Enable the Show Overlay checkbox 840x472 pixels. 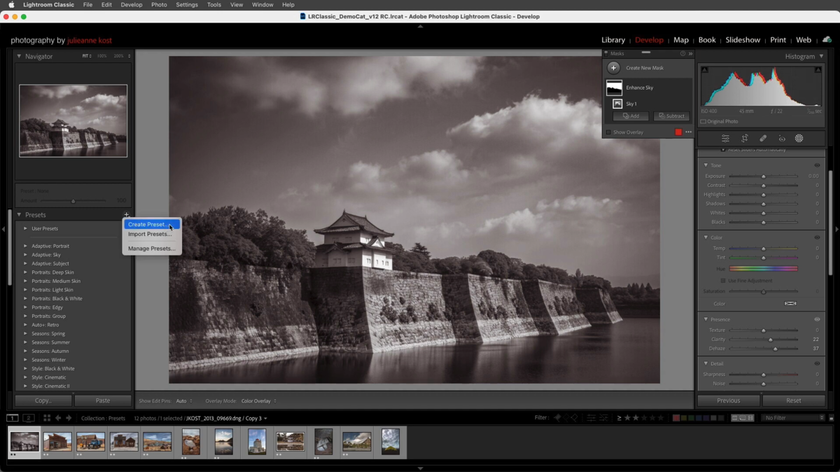pyautogui.click(x=608, y=132)
